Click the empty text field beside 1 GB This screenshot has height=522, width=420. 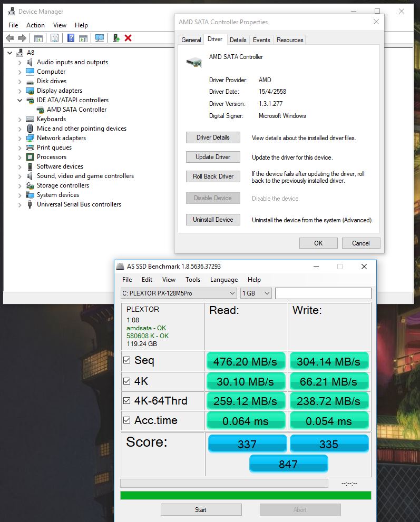click(323, 293)
